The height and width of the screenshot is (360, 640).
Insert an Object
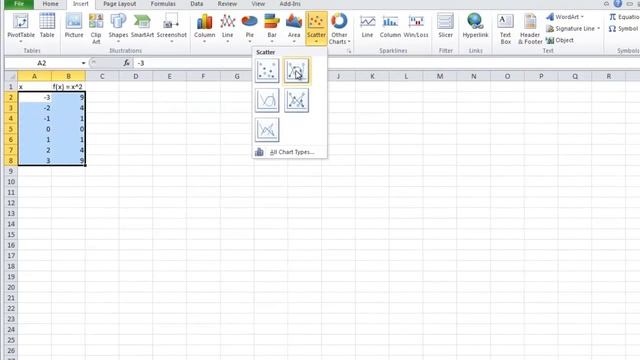560,40
